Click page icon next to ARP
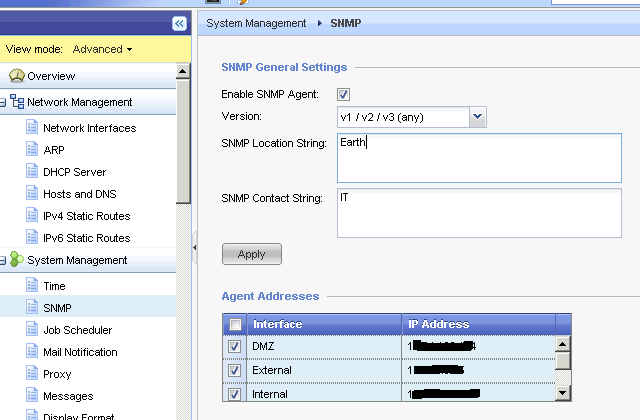Image resolution: width=640 pixels, height=420 pixels. coord(32,149)
